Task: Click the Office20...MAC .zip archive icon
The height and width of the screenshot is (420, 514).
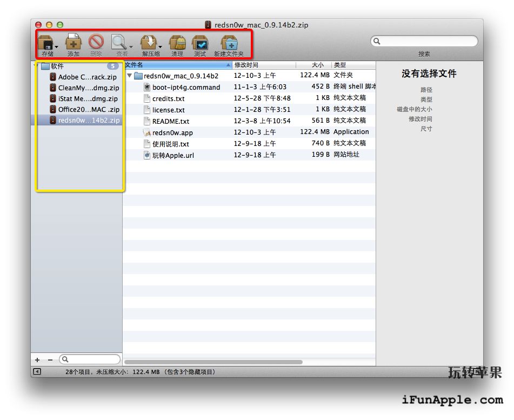Action: [52, 109]
